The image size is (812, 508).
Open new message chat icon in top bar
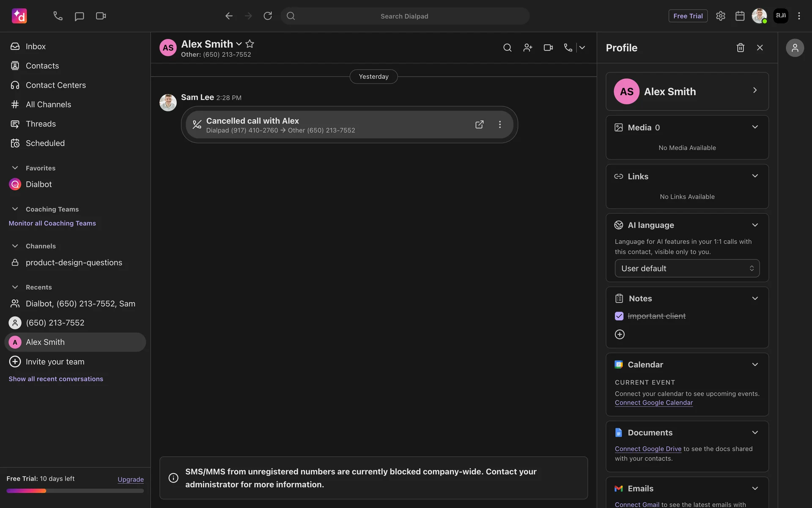pos(79,16)
